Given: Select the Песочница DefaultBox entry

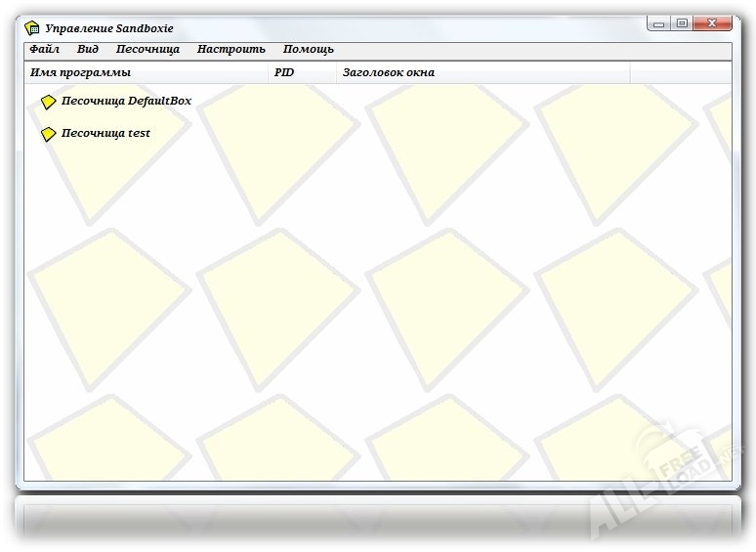Looking at the screenshot, I should [x=126, y=101].
